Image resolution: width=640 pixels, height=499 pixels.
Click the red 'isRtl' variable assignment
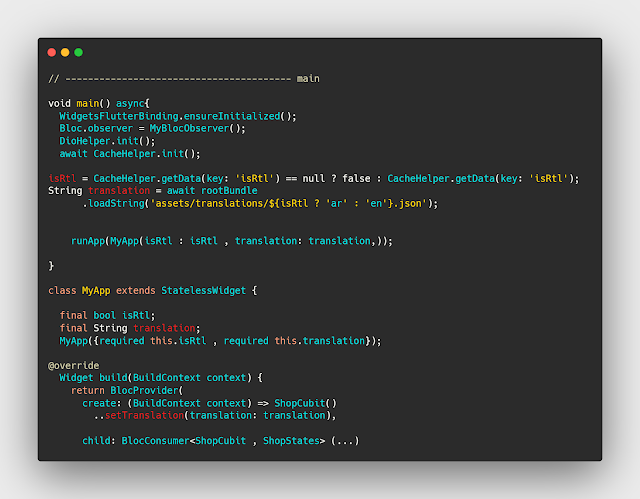(x=62, y=178)
